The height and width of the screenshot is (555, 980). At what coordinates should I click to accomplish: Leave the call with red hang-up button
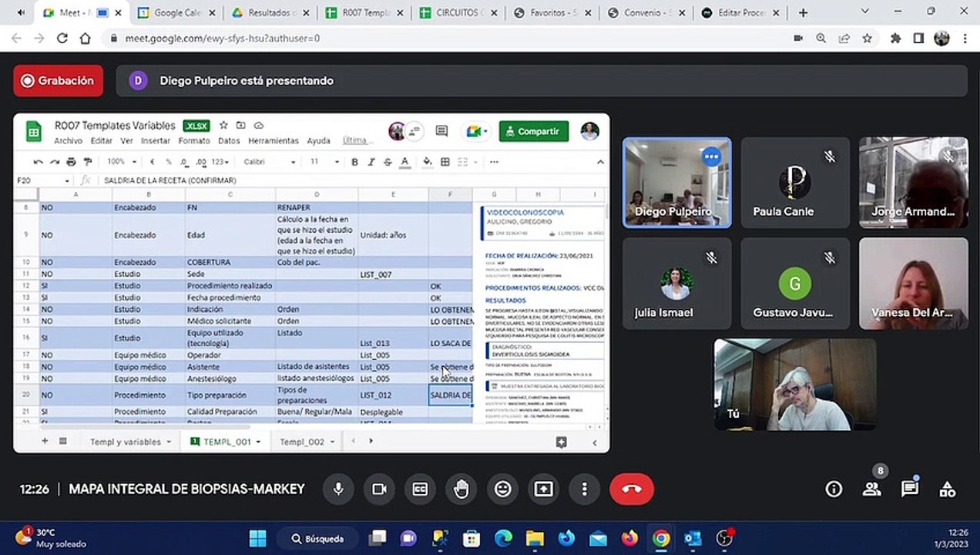(632, 489)
